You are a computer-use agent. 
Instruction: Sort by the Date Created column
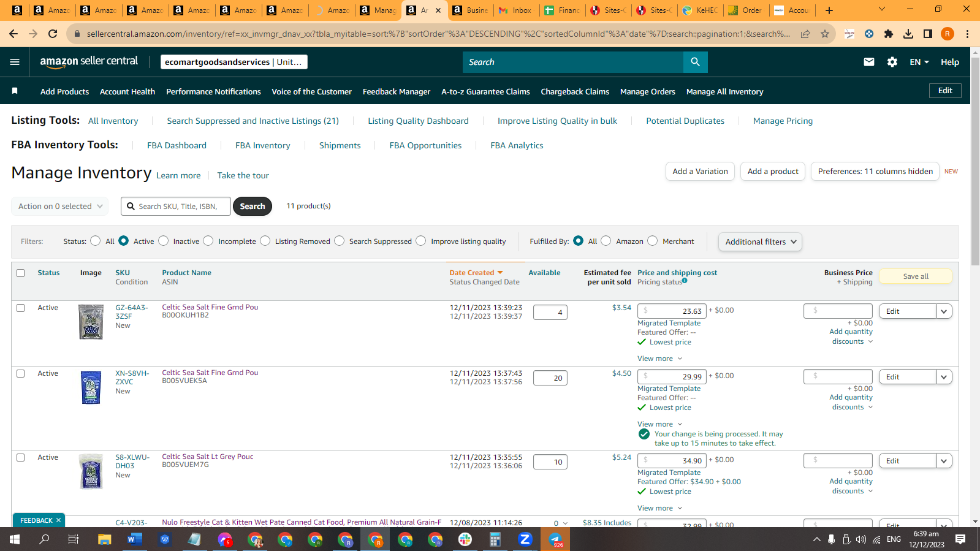pos(476,273)
